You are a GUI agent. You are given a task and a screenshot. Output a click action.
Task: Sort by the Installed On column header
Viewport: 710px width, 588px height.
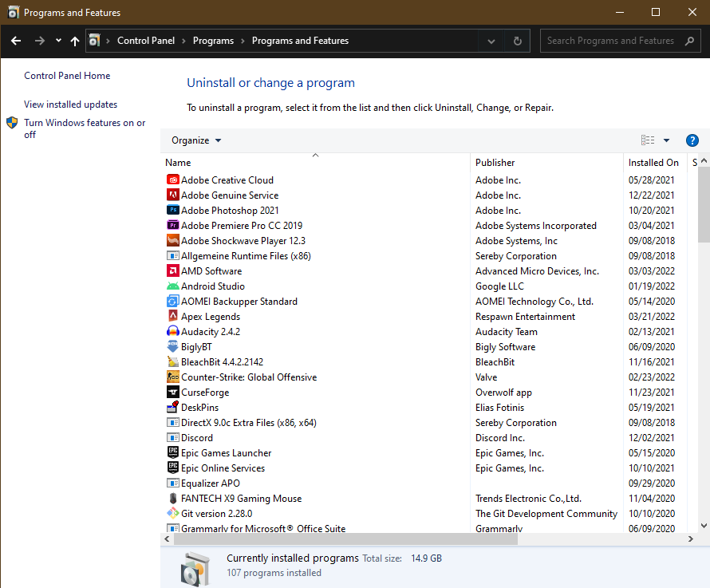tap(656, 162)
